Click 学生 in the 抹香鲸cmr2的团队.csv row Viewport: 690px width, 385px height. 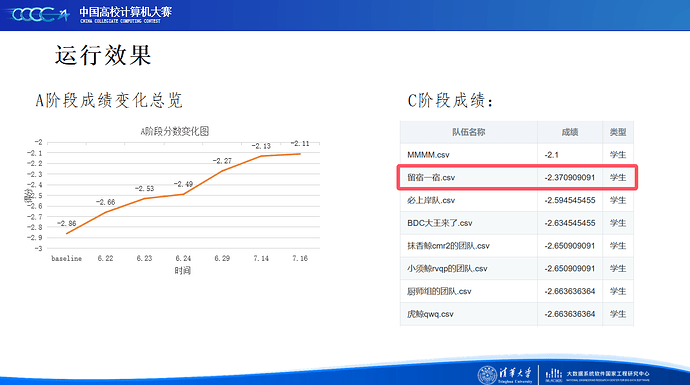(618, 246)
